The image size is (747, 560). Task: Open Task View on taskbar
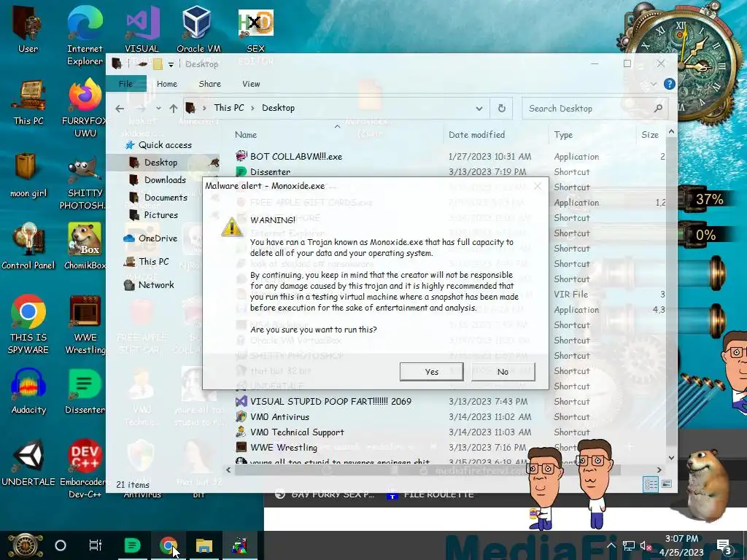[96, 545]
